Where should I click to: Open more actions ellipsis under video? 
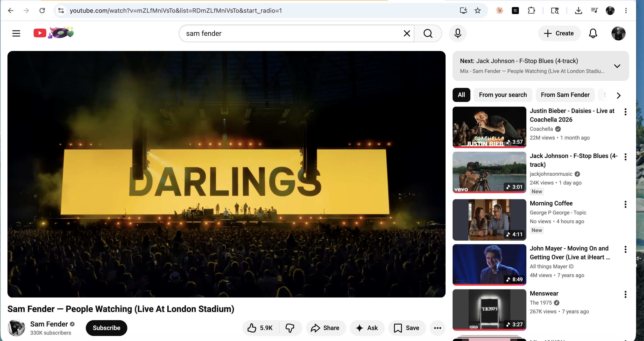point(437,328)
